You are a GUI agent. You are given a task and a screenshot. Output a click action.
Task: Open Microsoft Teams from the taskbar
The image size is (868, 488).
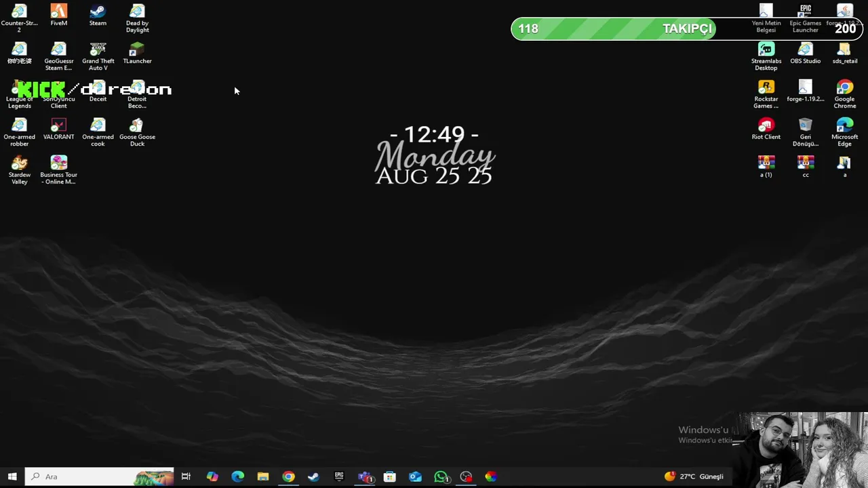click(365, 476)
